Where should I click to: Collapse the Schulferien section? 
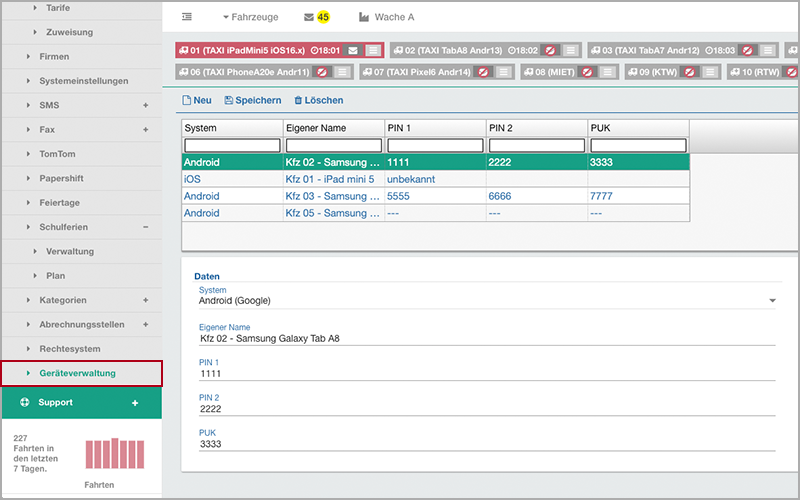(145, 227)
